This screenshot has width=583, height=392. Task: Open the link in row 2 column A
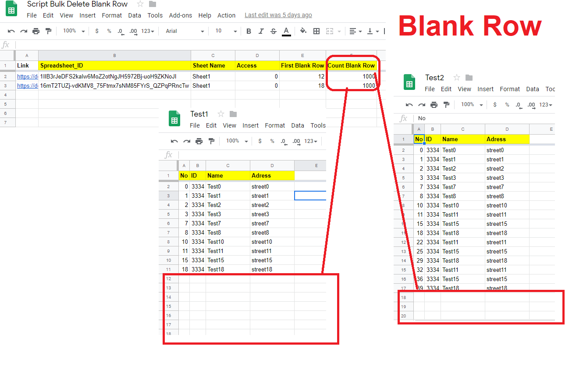point(27,76)
